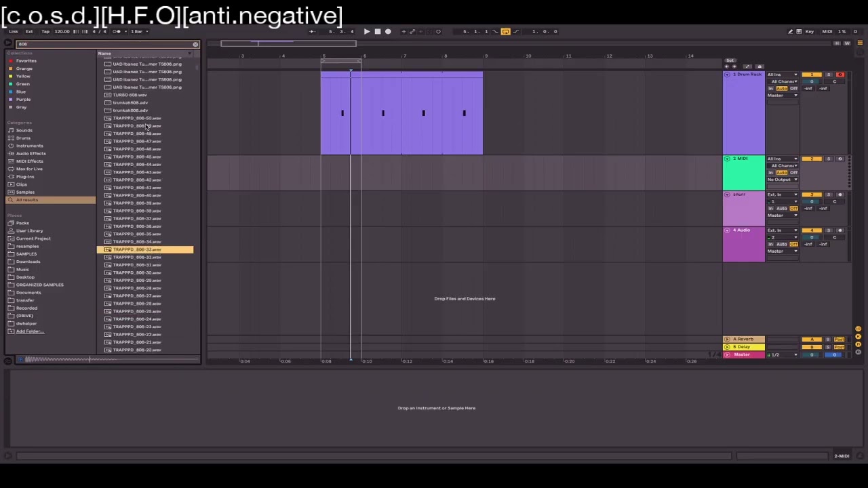The width and height of the screenshot is (868, 488).
Task: Open Max for Live category
Action: (29, 169)
